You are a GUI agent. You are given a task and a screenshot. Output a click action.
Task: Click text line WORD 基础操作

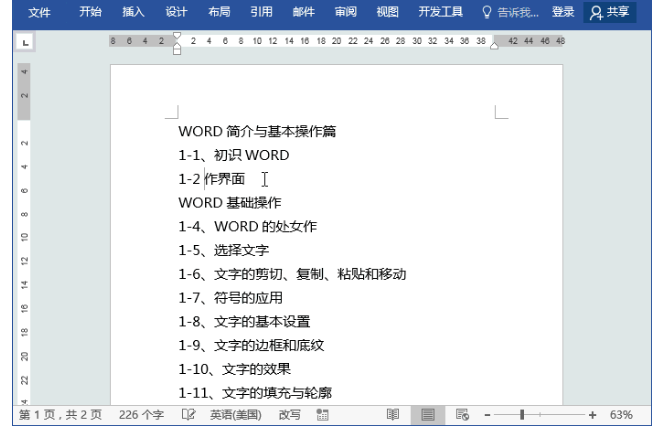pos(230,203)
